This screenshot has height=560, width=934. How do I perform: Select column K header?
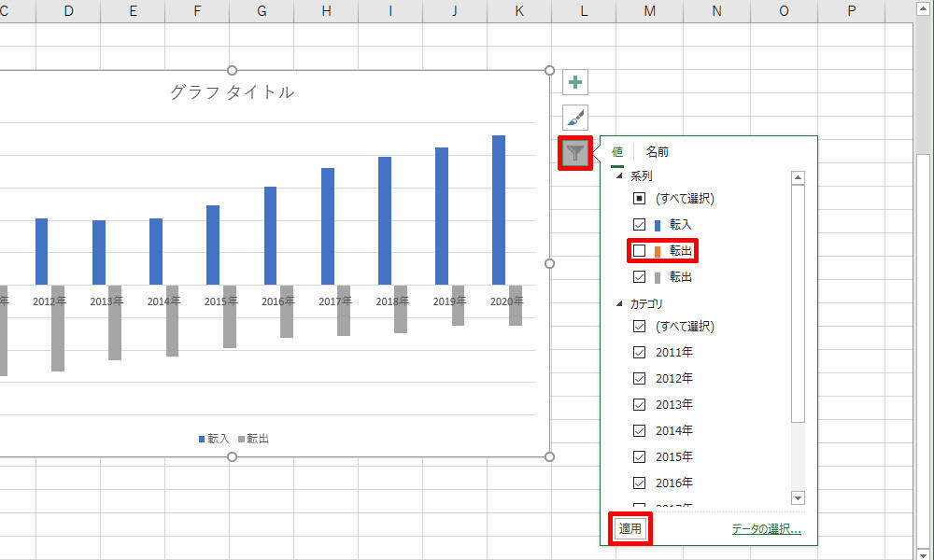[518, 10]
